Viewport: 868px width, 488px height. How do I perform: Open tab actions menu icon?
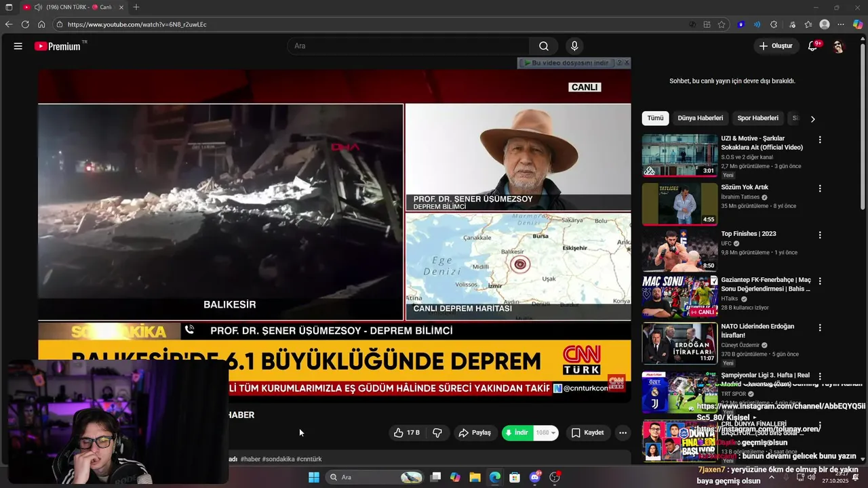9,7
